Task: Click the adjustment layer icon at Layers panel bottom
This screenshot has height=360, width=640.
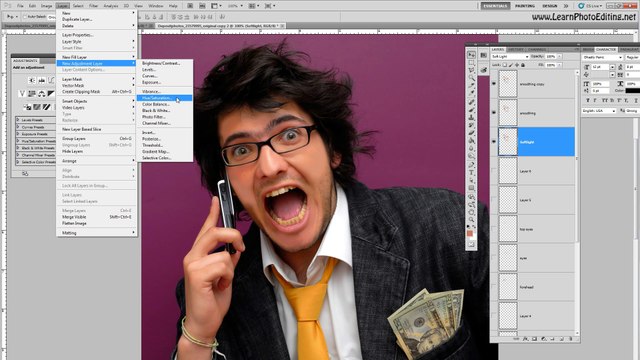Action: click(x=544, y=339)
